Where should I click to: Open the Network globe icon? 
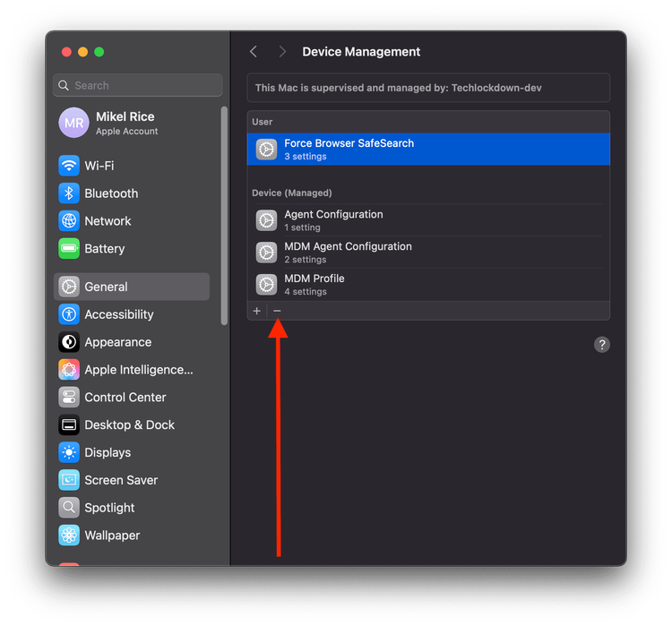[69, 221]
